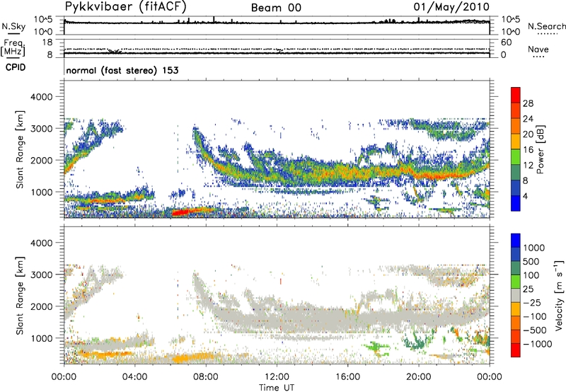This screenshot has width=566, height=392.
Task: Click the 'CPID' row label
Action: coord(16,67)
